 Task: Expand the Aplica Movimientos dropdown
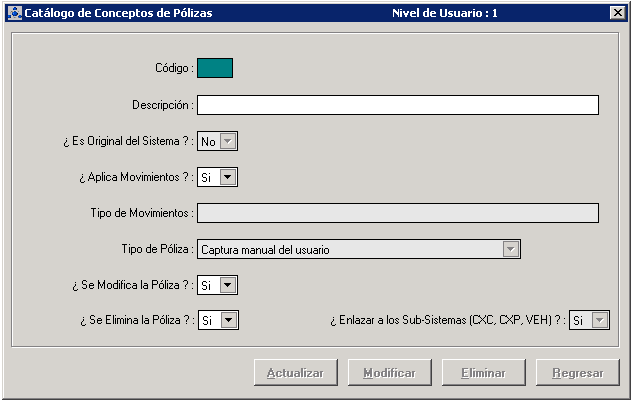(228, 177)
